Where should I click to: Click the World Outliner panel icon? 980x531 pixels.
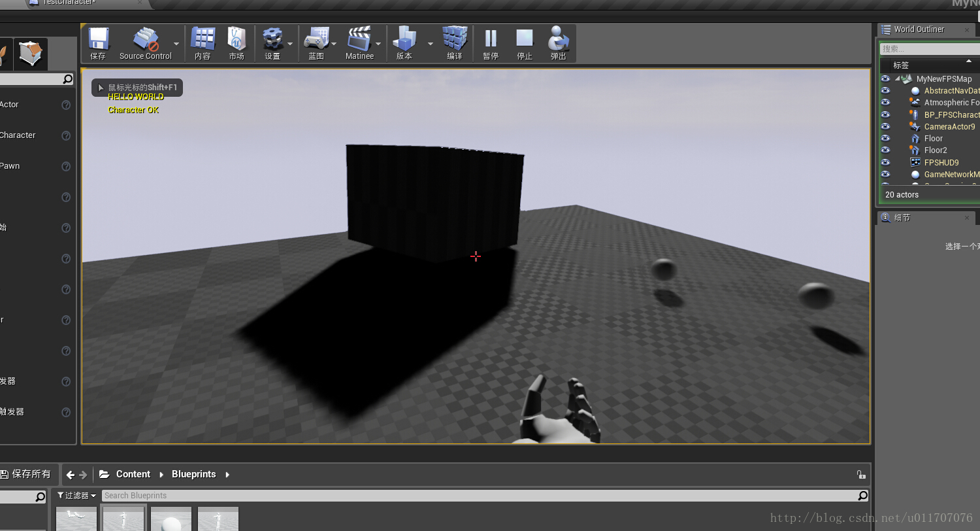tap(886, 29)
